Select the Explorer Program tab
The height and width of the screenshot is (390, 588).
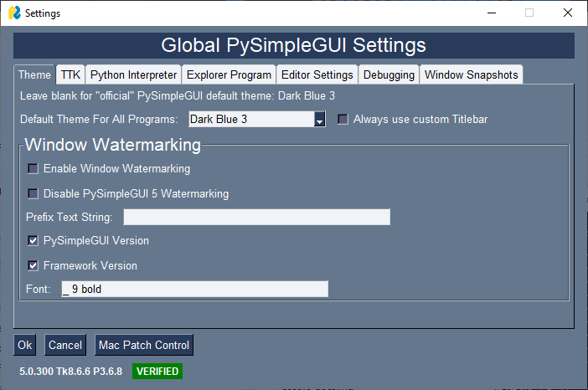point(229,74)
